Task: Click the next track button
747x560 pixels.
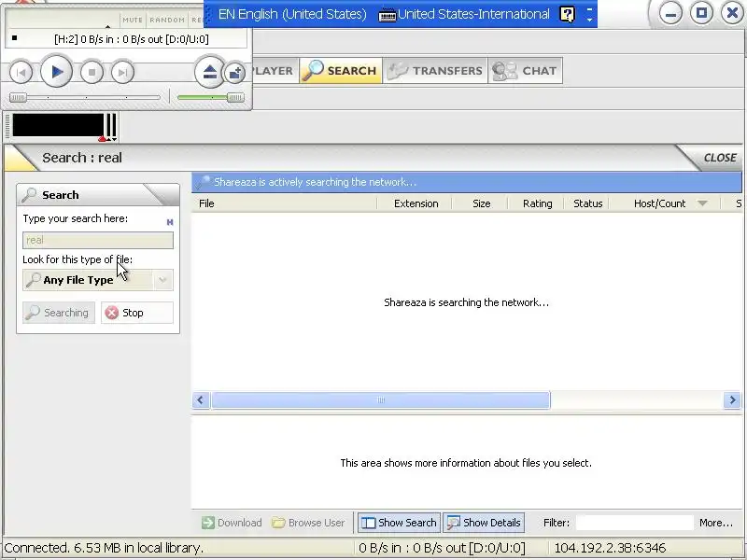Action: [x=122, y=73]
